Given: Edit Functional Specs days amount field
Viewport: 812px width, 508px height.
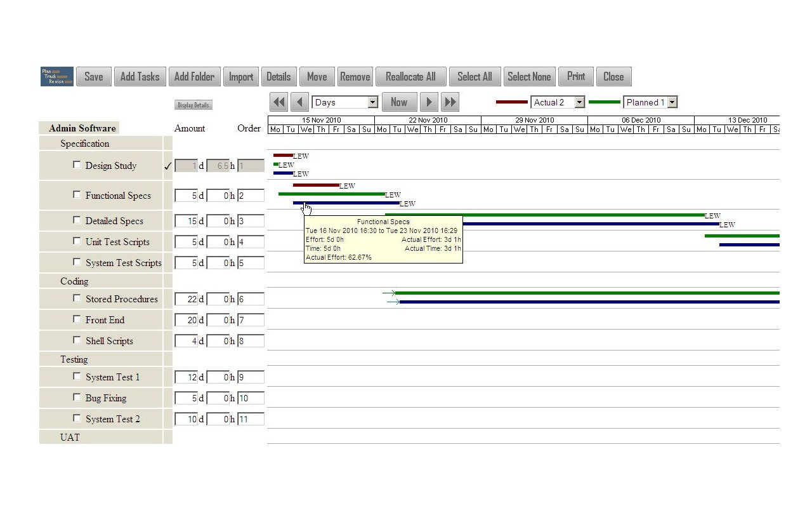Looking at the screenshot, I should pos(186,196).
